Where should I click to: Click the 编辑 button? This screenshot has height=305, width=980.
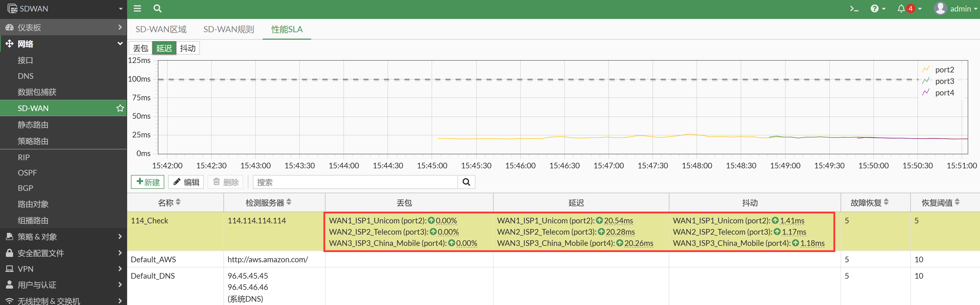[186, 182]
